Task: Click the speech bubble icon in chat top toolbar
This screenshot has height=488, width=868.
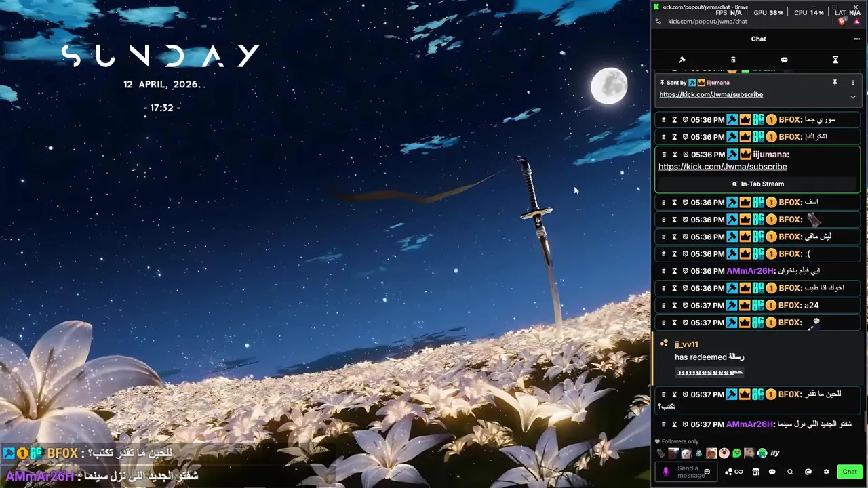Action: pos(784,60)
